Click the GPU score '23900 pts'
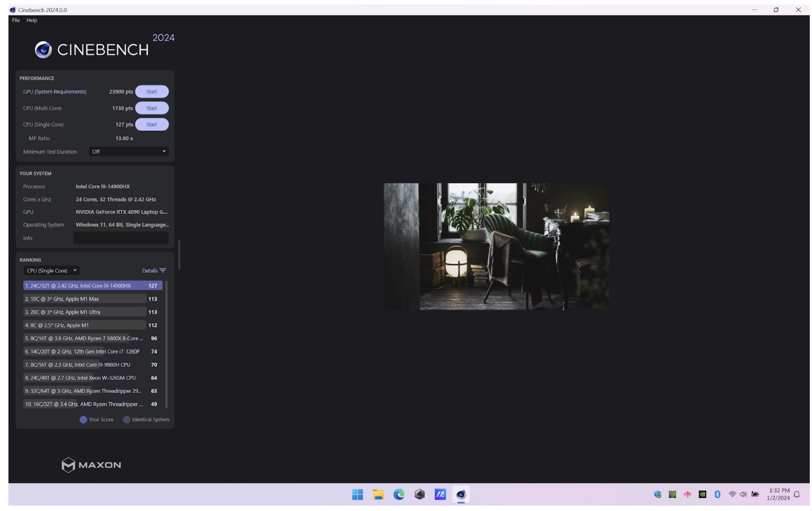This screenshot has height=511, width=812. [x=121, y=92]
